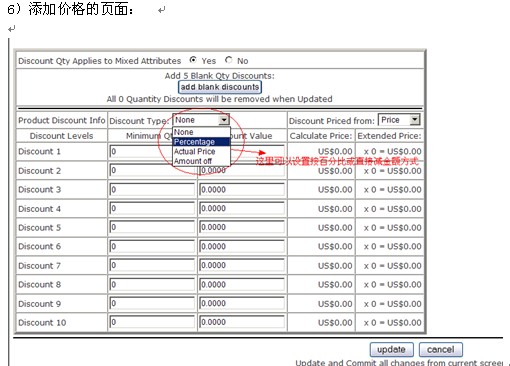Viewport: 510px width, 366px height.
Task: Click the add blank discounts button
Action: (x=220, y=87)
